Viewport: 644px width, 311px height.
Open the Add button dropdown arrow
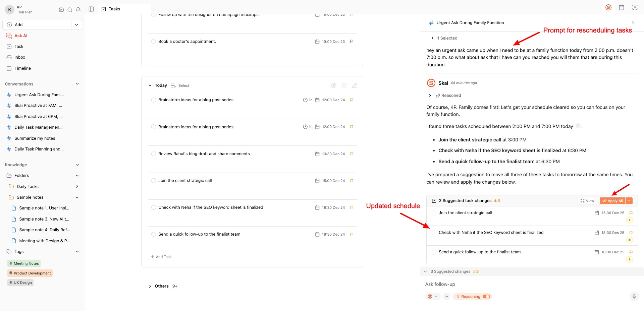(76, 25)
